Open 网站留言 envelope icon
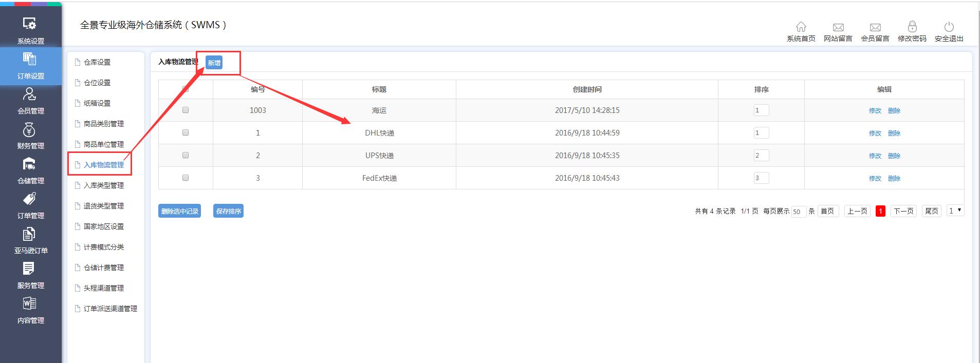 pos(838,27)
